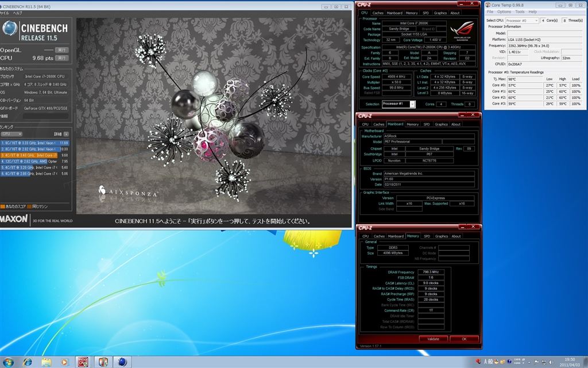The height and width of the screenshot is (368, 588).
Task: Open the Options menu in Core Temp
Action: point(504,11)
